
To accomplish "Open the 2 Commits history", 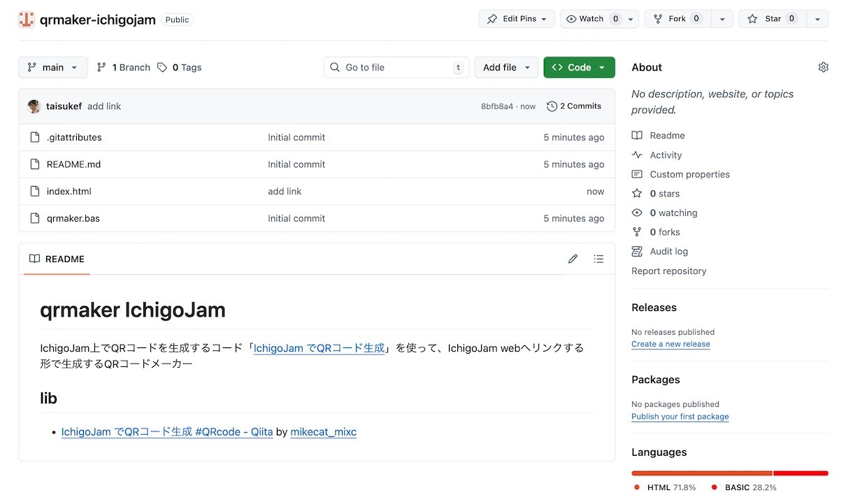I will pyautogui.click(x=574, y=106).
